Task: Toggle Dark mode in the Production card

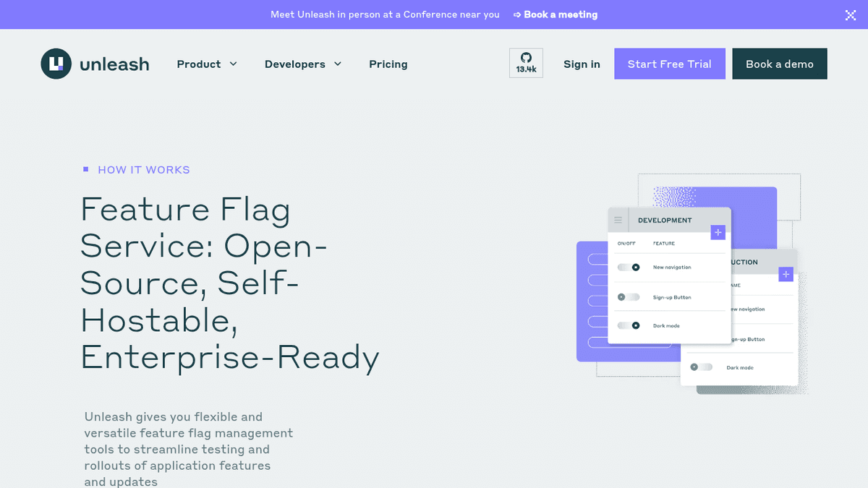Action: [x=702, y=367]
